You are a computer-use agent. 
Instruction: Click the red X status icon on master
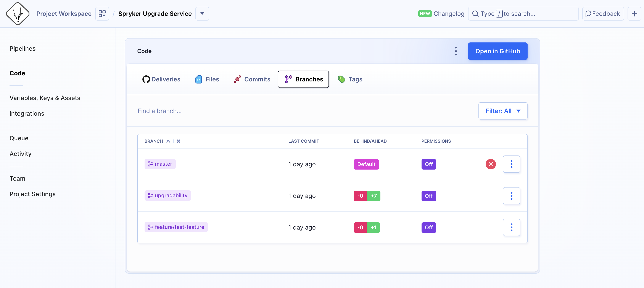(x=491, y=164)
